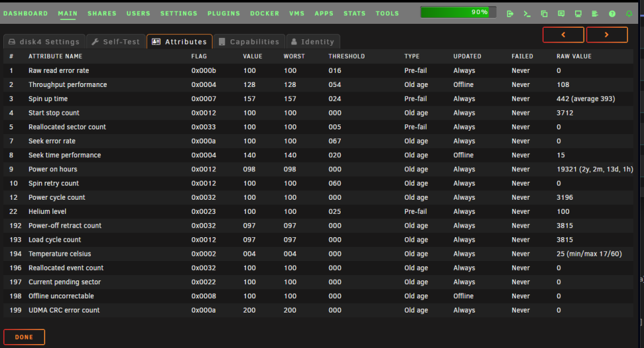Click 'Reallocated sector count' attribute name

coord(68,127)
